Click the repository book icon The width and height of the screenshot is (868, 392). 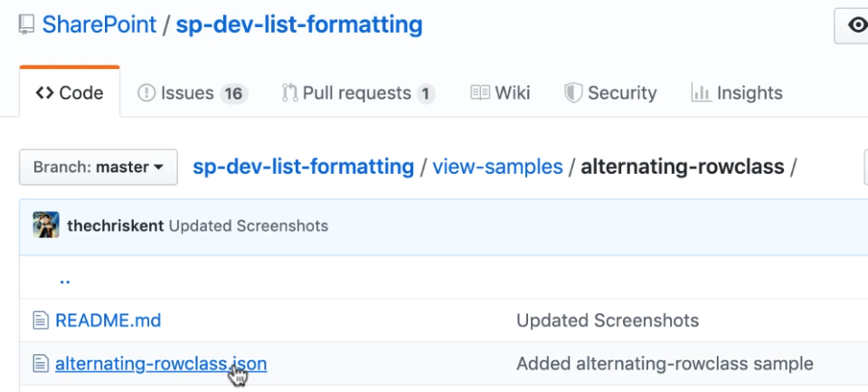(26, 25)
